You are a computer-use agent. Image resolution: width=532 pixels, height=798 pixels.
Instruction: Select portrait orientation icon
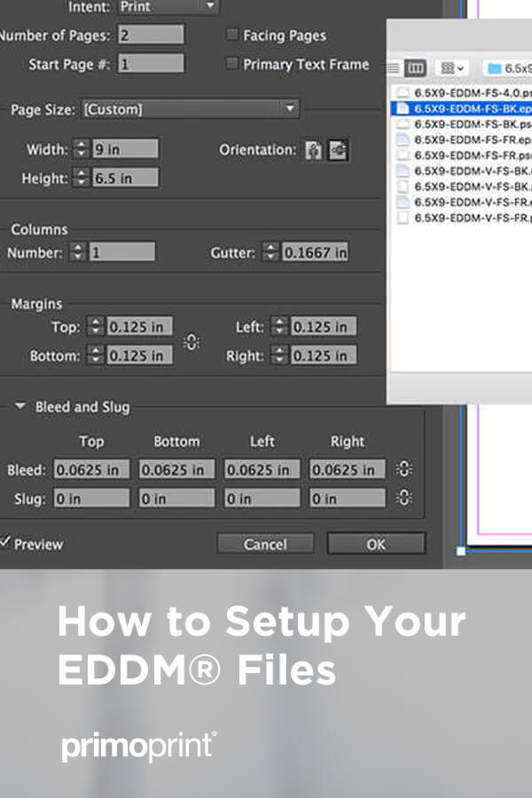click(314, 150)
